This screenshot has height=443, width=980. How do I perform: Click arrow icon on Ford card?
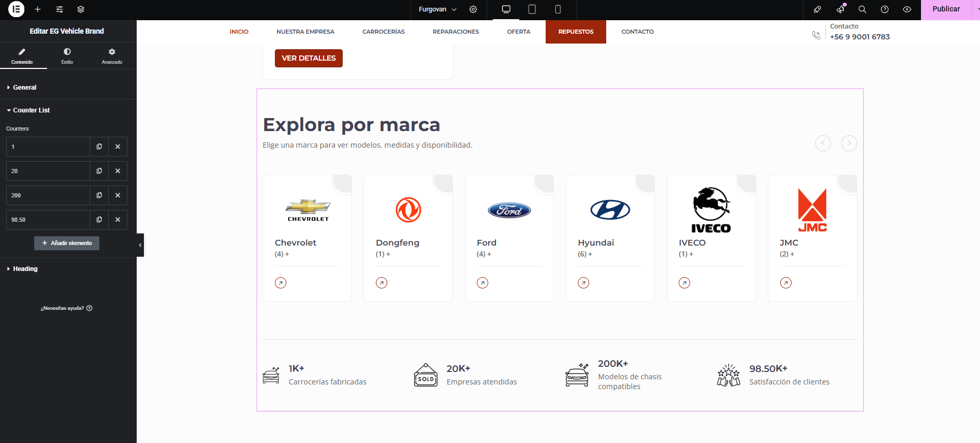pyautogui.click(x=482, y=283)
